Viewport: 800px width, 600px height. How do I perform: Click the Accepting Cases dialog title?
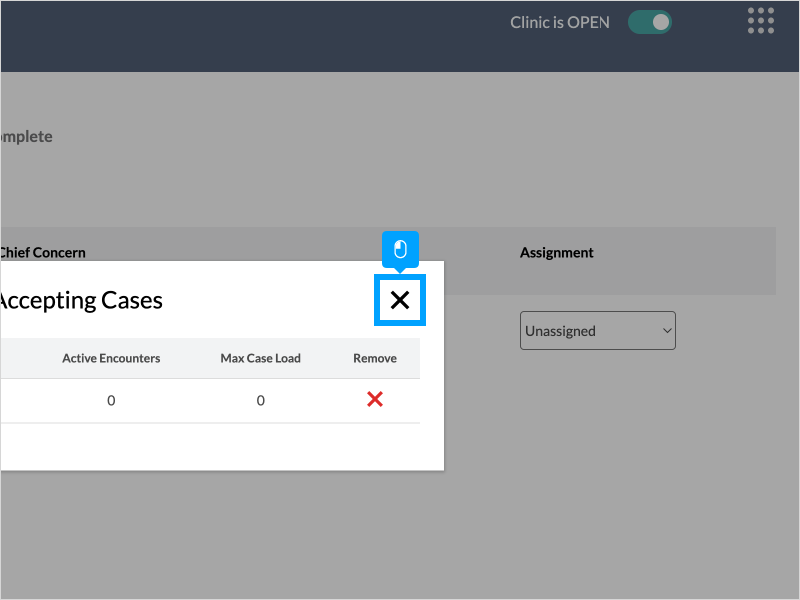[80, 300]
